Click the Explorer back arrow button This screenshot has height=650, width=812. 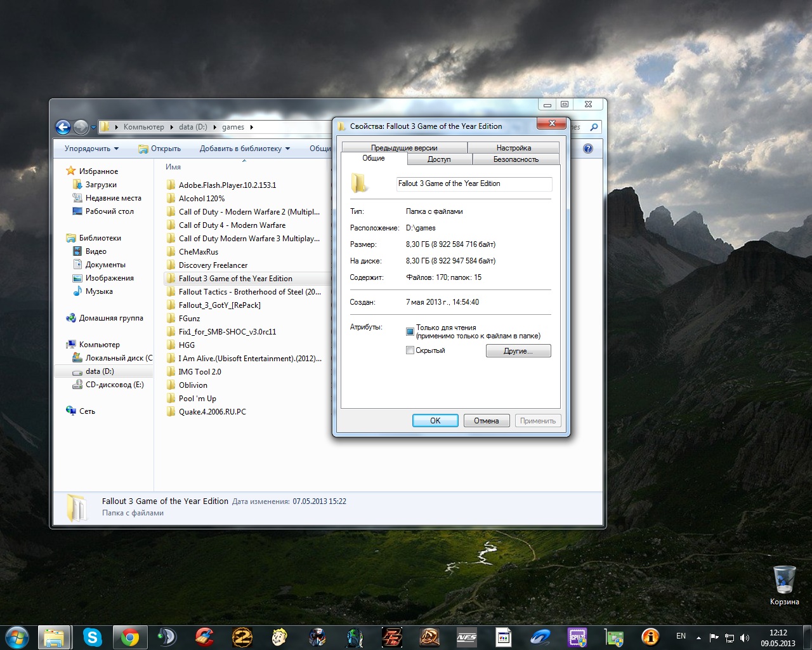(x=63, y=127)
